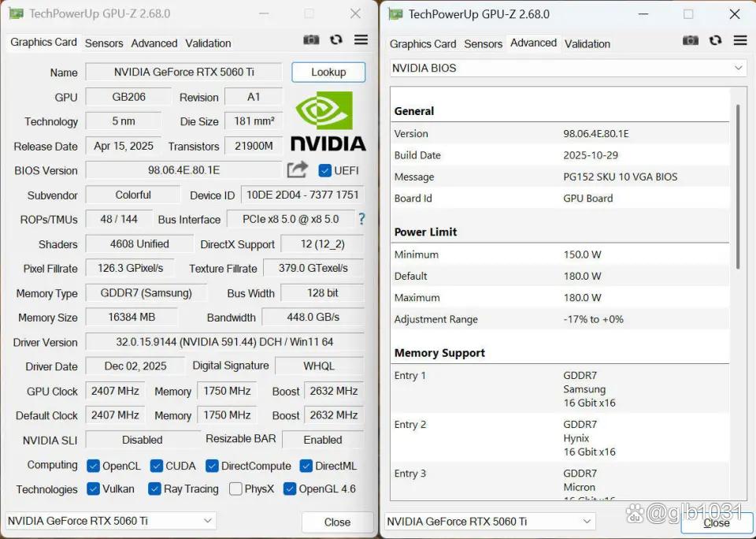Toggle the CUDA checkbox
756x539 pixels.
156,466
